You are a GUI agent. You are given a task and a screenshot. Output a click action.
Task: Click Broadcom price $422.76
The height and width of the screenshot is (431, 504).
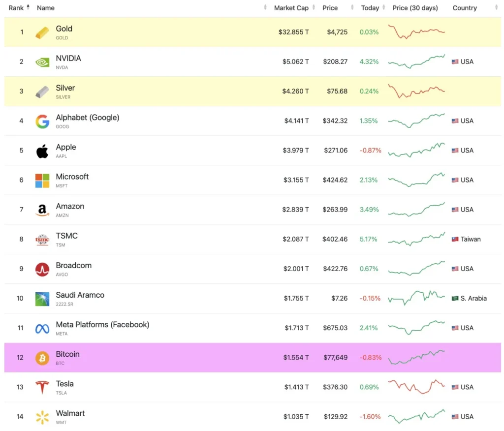(335, 269)
